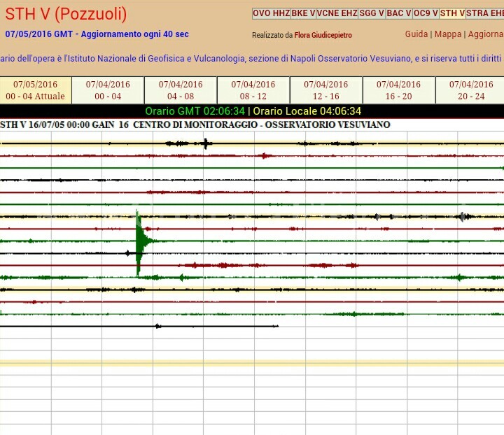Switch to the 07/04/2016 04-08 tab
The image size is (504, 435).
point(181,90)
